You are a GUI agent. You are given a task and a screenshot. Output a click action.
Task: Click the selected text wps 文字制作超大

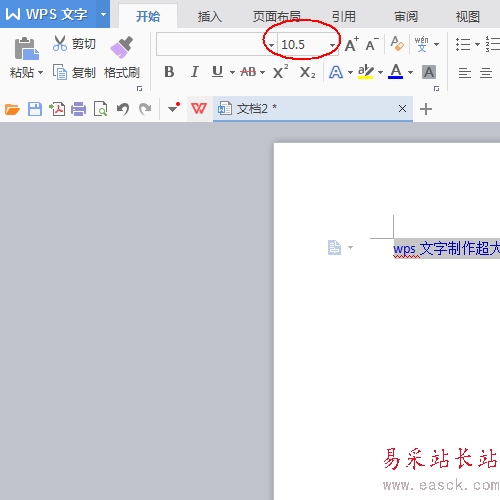446,249
